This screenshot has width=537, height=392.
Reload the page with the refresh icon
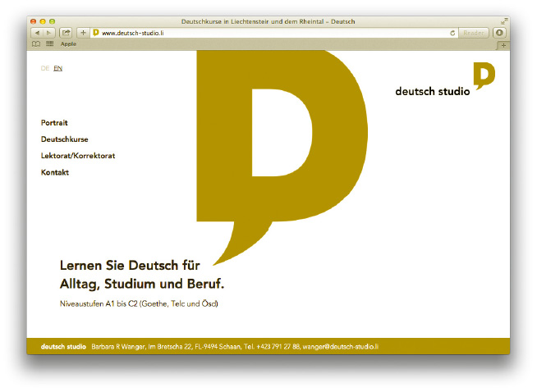452,33
